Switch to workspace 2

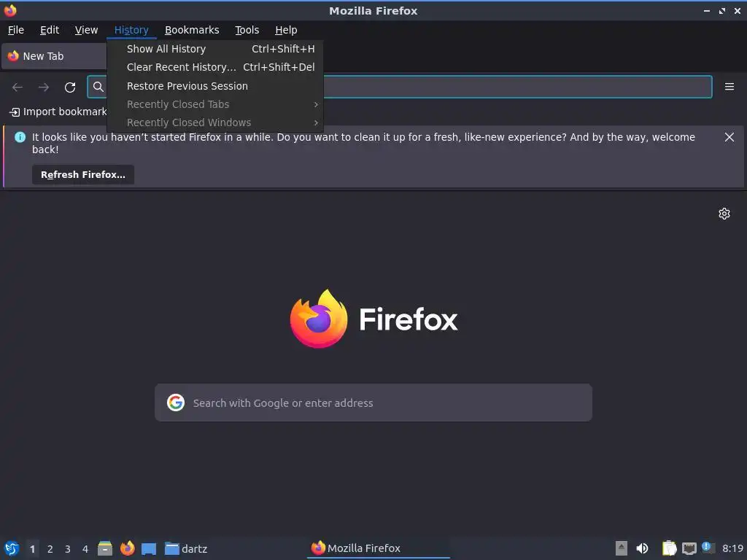click(50, 549)
